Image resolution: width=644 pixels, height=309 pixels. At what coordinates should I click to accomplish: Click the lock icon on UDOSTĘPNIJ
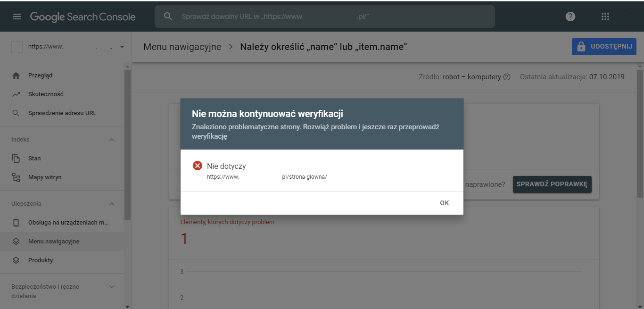point(581,47)
